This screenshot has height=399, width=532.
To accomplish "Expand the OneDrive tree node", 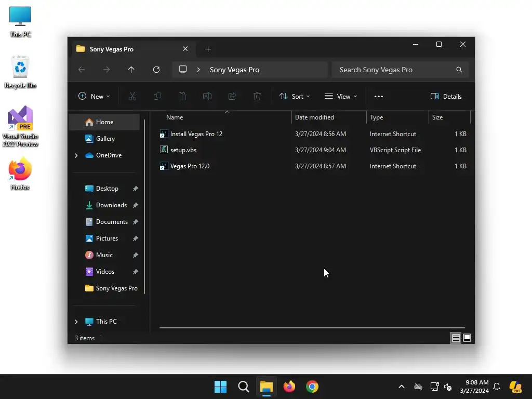I will click(x=76, y=155).
